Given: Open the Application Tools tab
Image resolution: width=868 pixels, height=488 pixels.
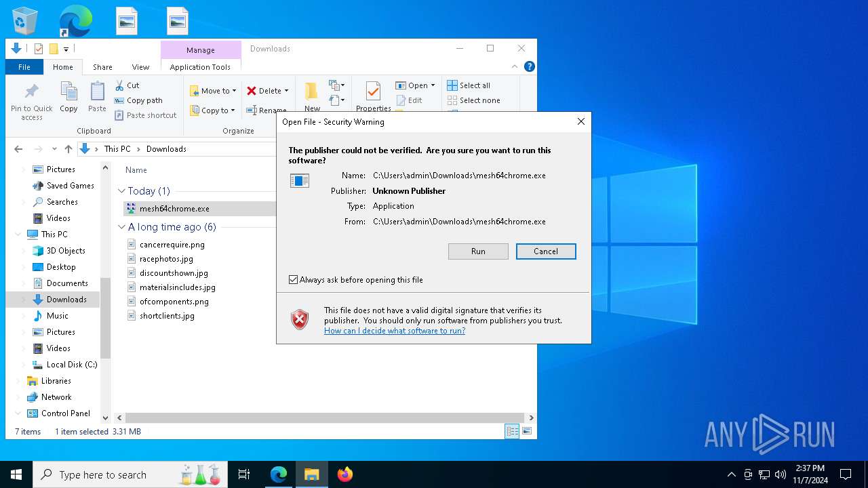Looking at the screenshot, I should 200,67.
